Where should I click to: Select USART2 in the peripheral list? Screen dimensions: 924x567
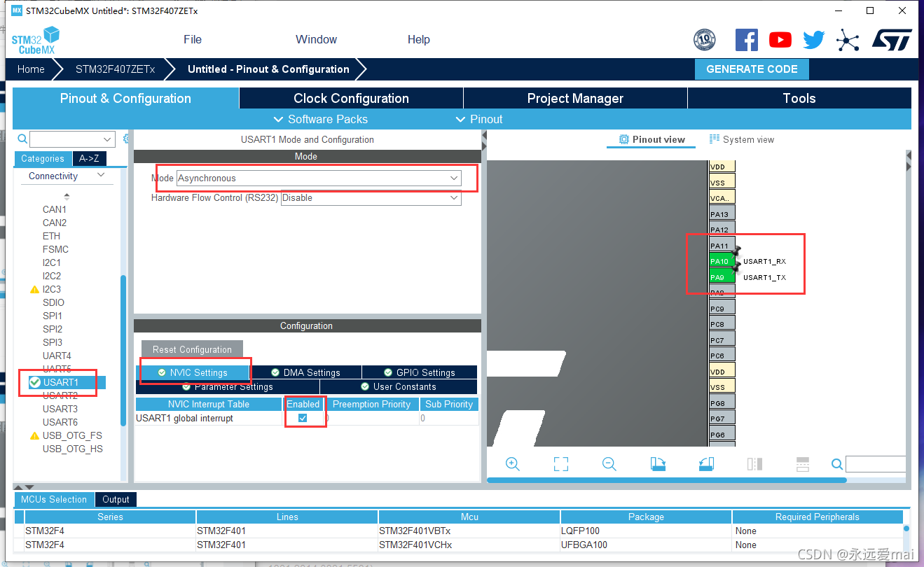[60, 395]
